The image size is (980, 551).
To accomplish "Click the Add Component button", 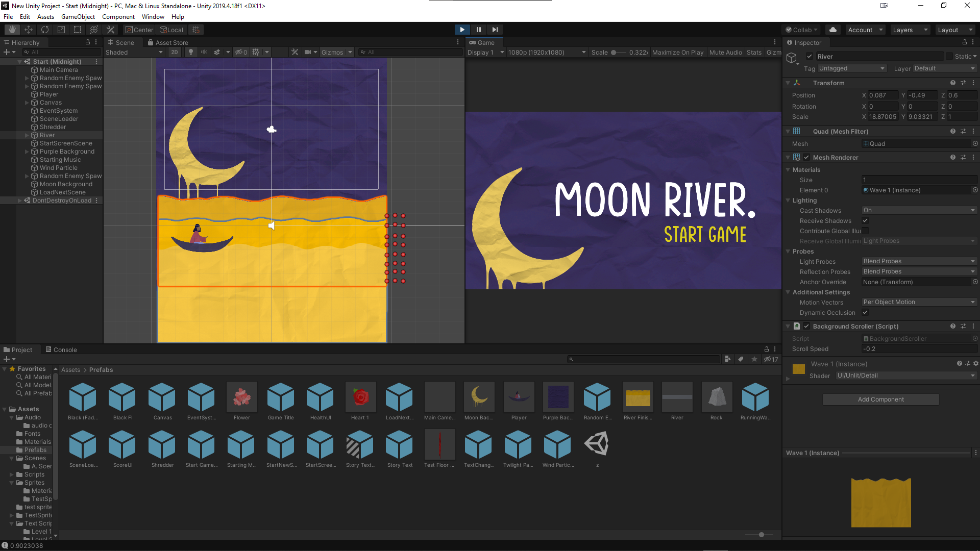I will (x=880, y=399).
